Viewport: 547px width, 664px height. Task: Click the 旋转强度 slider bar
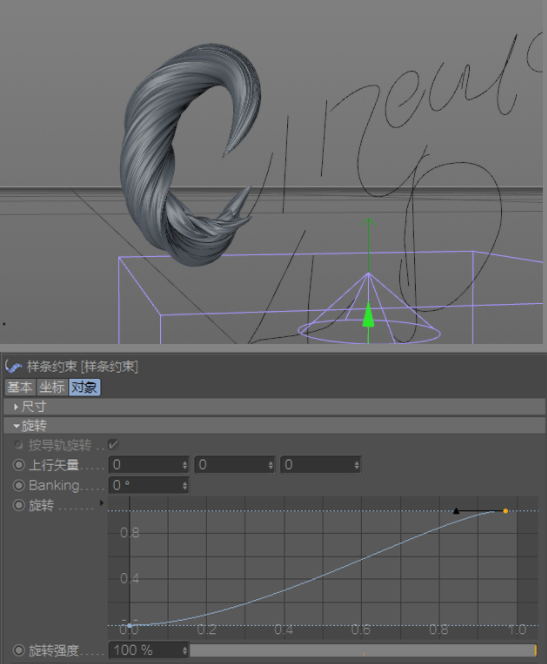click(x=363, y=650)
